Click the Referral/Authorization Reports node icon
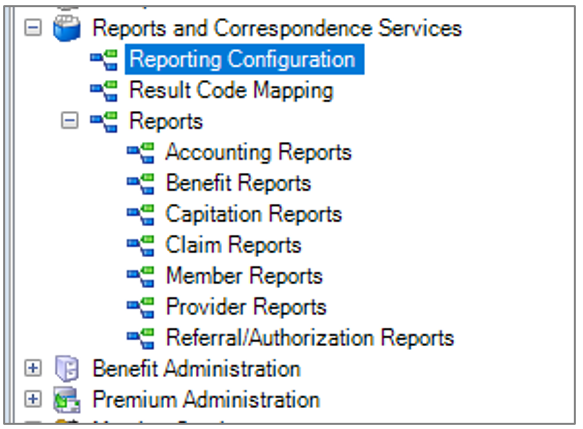Screen dimensions: 583x429 pyautogui.click(x=141, y=338)
